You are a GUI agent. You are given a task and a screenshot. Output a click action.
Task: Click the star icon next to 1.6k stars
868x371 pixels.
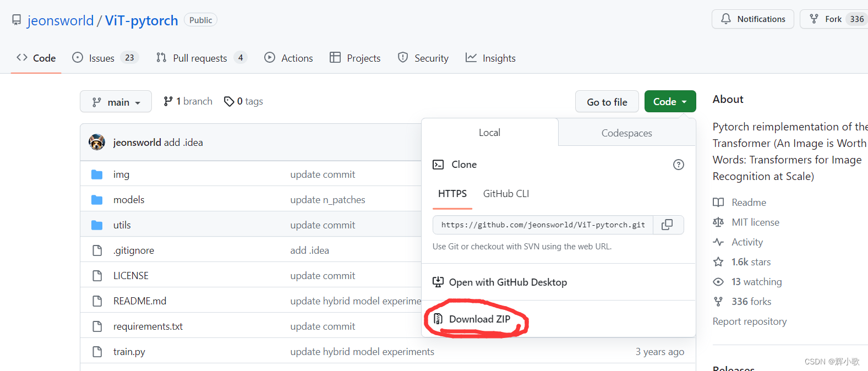tap(718, 262)
